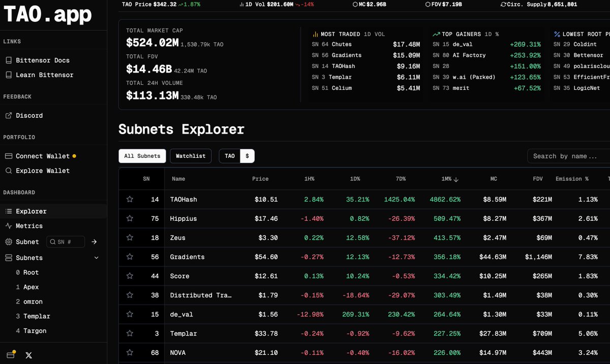Click the external link icon beside Discord
The image size is (610, 364).
point(9,115)
